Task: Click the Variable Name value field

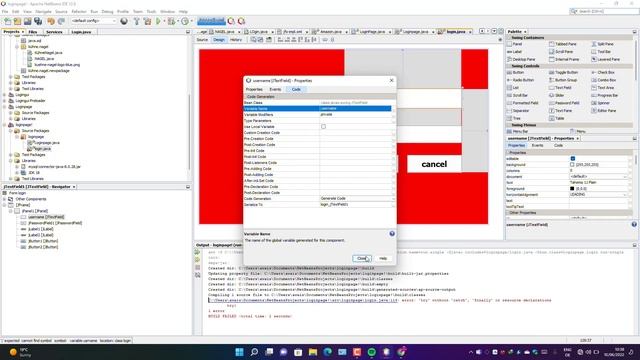Action: tap(355, 109)
